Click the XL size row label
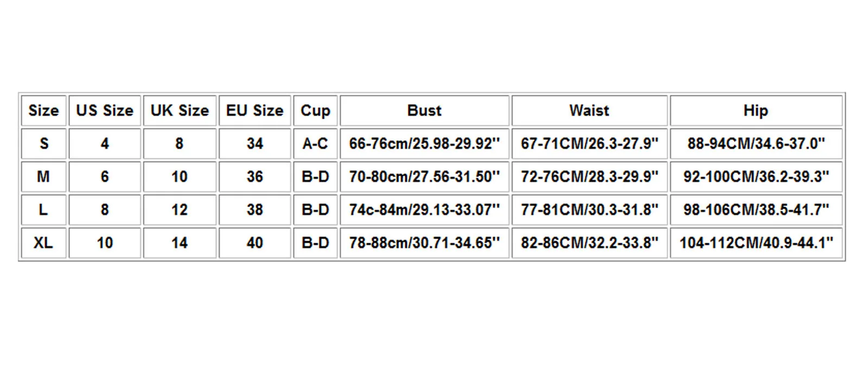The height and width of the screenshot is (369, 868). click(43, 243)
